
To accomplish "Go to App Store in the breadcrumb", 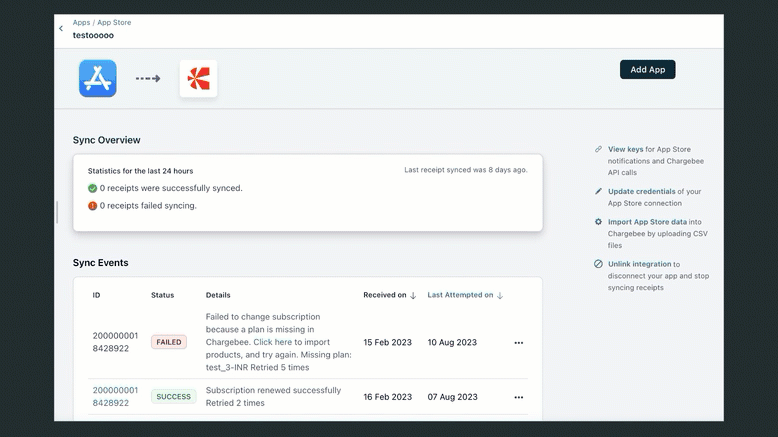I will click(x=114, y=22).
